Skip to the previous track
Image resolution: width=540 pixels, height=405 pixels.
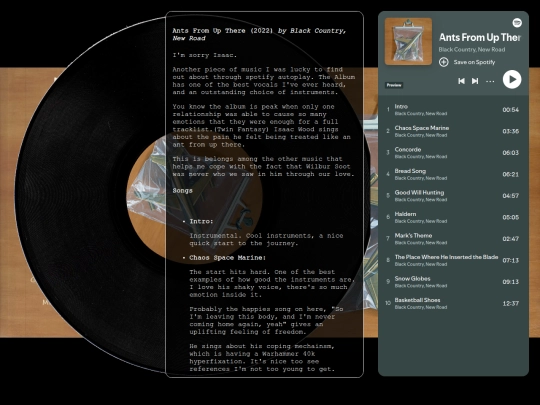(461, 81)
